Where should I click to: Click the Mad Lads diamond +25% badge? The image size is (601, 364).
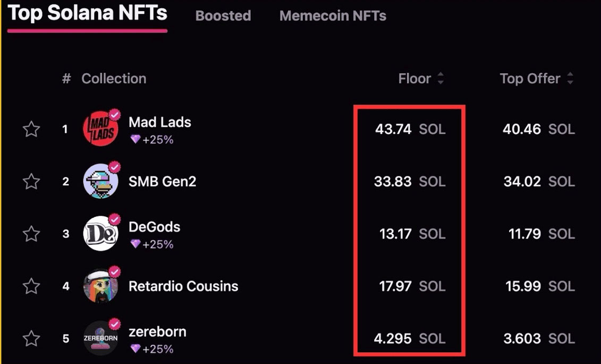152,140
